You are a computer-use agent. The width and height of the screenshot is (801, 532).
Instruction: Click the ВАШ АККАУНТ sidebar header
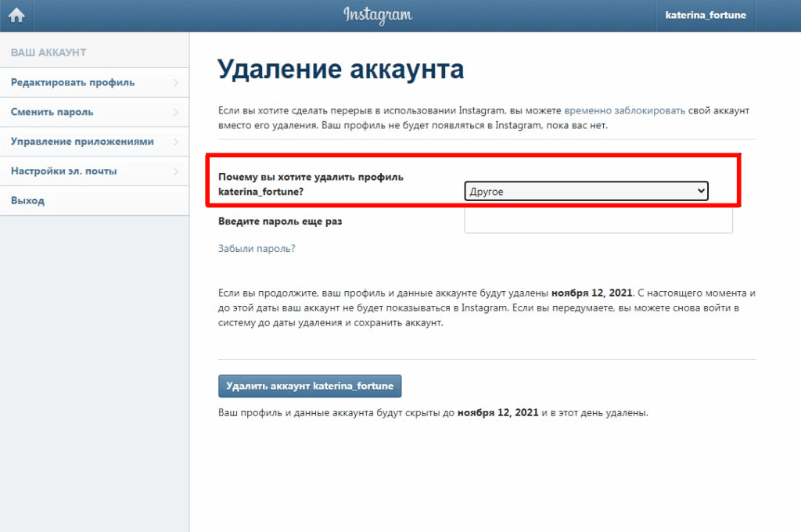(x=48, y=52)
